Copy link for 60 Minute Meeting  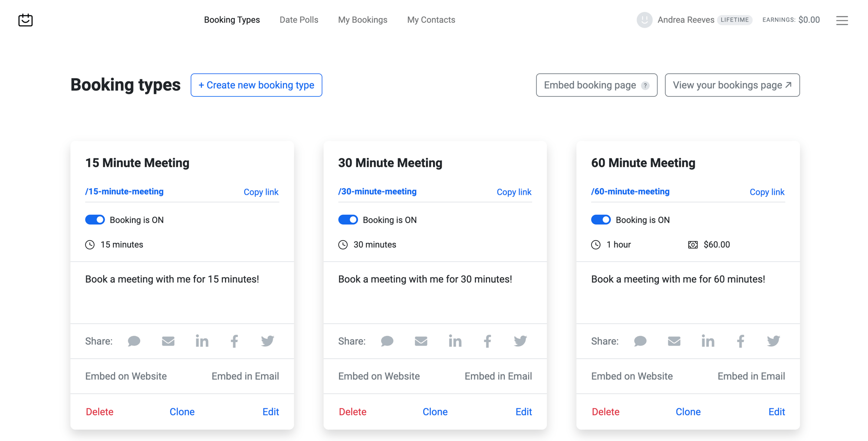coord(766,192)
